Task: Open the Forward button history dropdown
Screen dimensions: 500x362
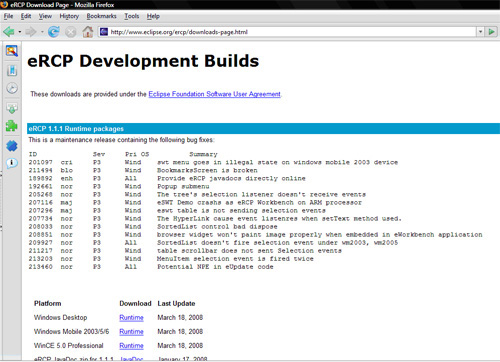Action: (42, 32)
